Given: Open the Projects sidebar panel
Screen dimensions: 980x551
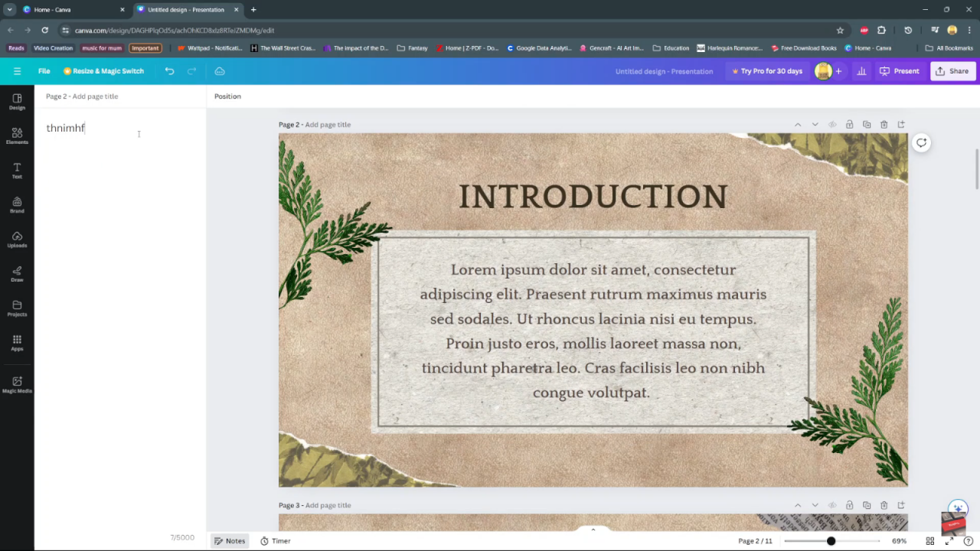Looking at the screenshot, I should (17, 308).
